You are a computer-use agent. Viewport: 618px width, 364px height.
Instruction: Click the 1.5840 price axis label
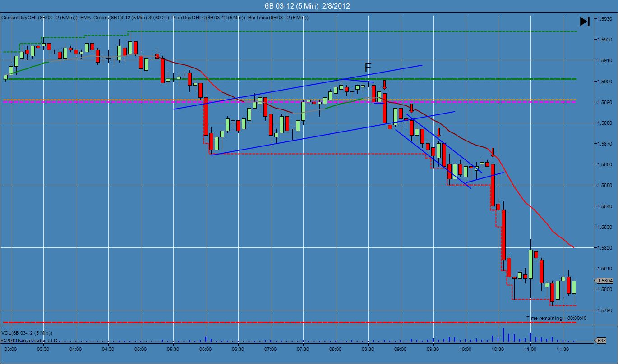[x=605, y=206]
